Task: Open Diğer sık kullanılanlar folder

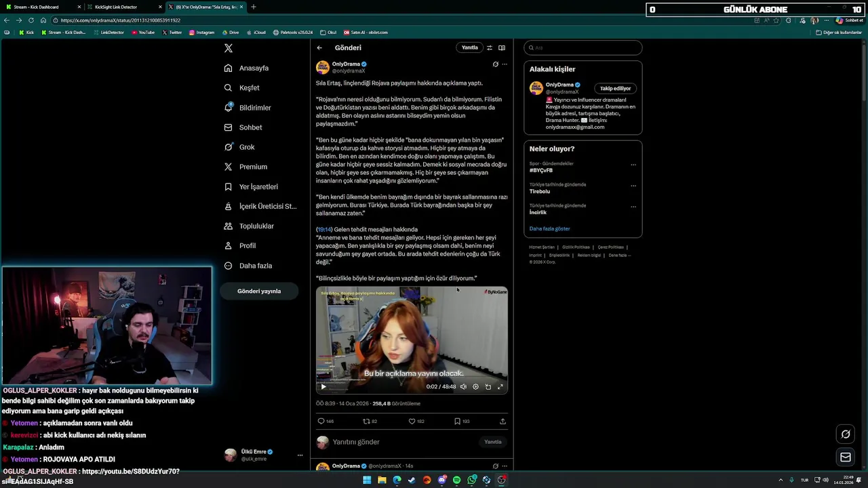Action: tap(840, 33)
